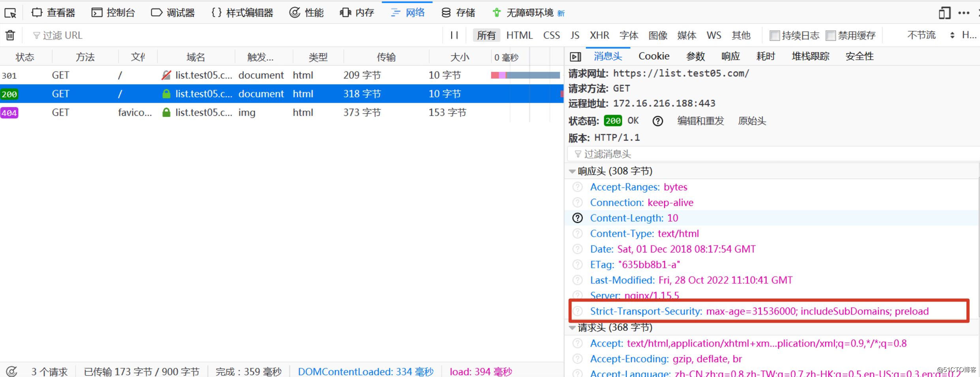Viewport: 980px width, 377px height.
Task: Filter requests by JS type
Action: tap(575, 35)
